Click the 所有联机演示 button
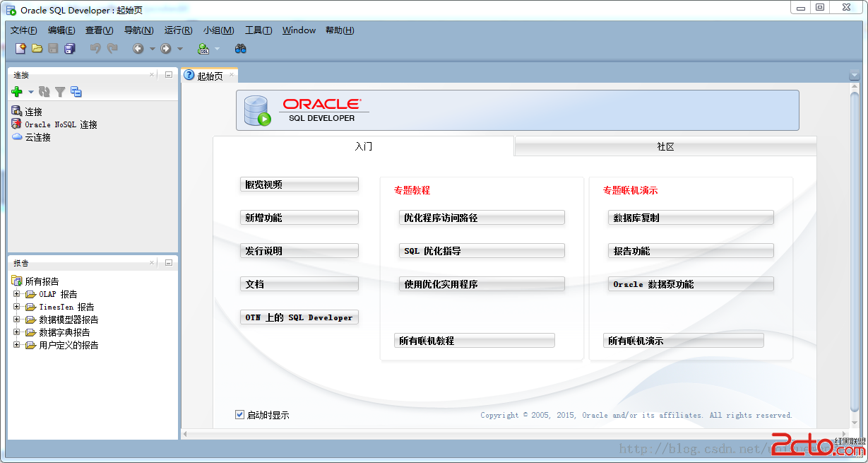 click(684, 341)
